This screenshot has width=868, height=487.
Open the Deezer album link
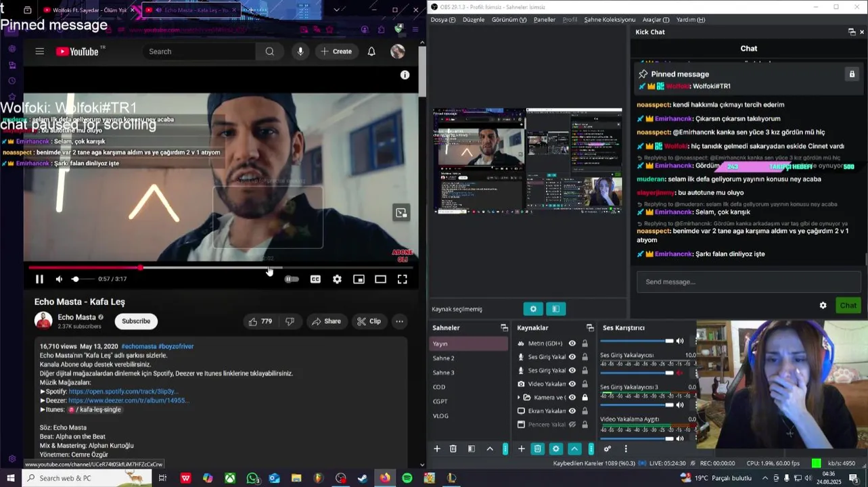[x=129, y=400]
